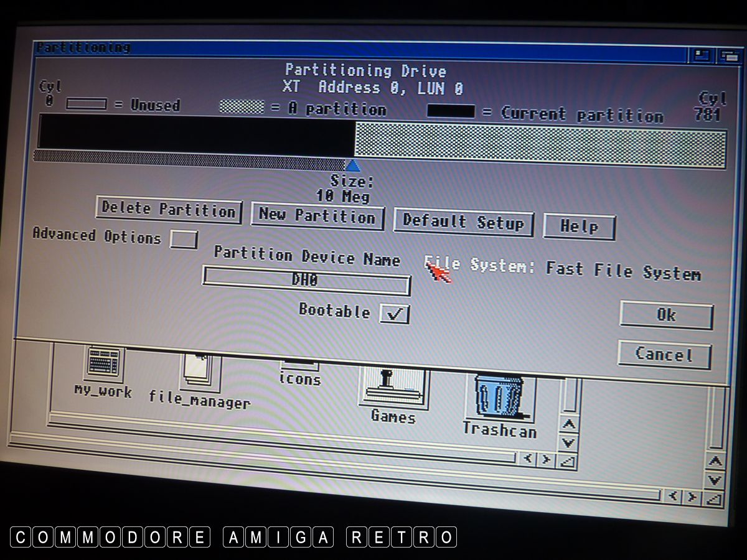The width and height of the screenshot is (747, 560).
Task: Open the icons drawer
Action: pos(300,371)
